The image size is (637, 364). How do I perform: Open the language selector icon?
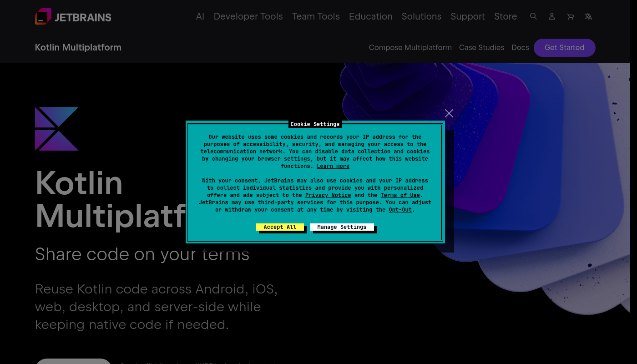(x=588, y=16)
